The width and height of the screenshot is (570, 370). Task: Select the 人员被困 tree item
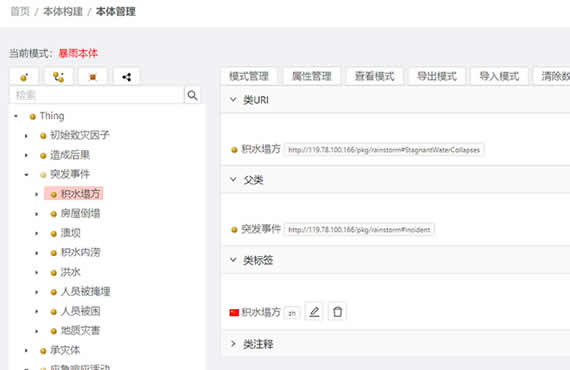point(80,311)
